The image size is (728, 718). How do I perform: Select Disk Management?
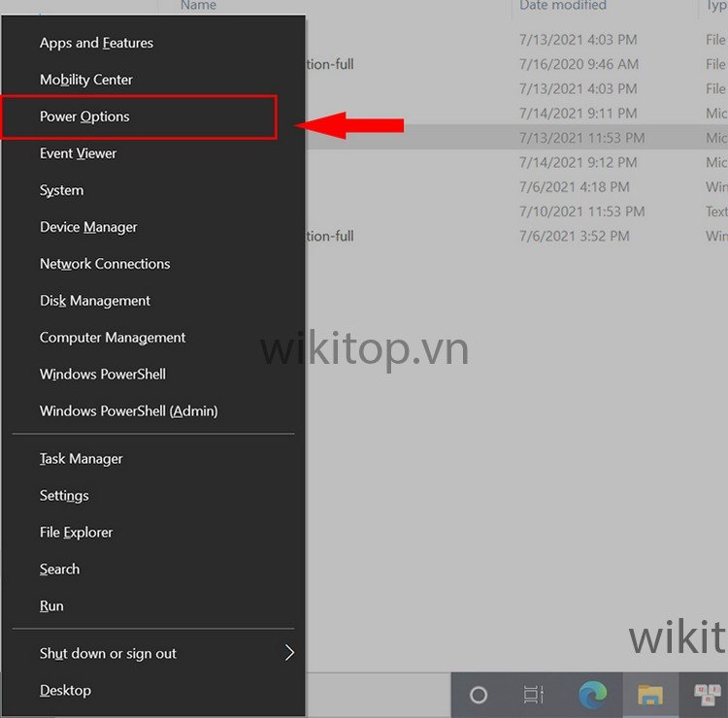pos(95,301)
